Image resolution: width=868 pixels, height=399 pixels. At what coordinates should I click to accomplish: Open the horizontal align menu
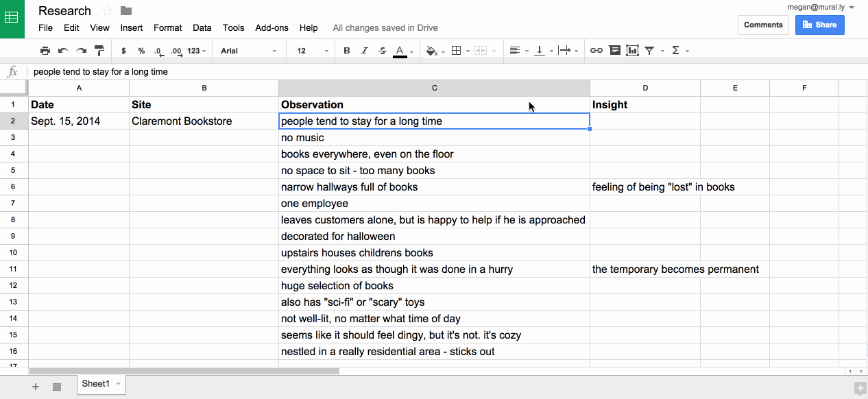(515, 51)
